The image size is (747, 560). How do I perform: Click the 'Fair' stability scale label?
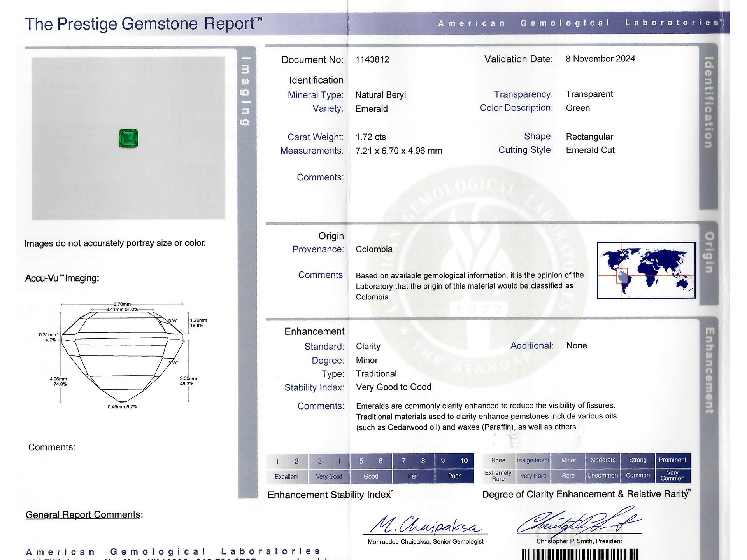414,476
